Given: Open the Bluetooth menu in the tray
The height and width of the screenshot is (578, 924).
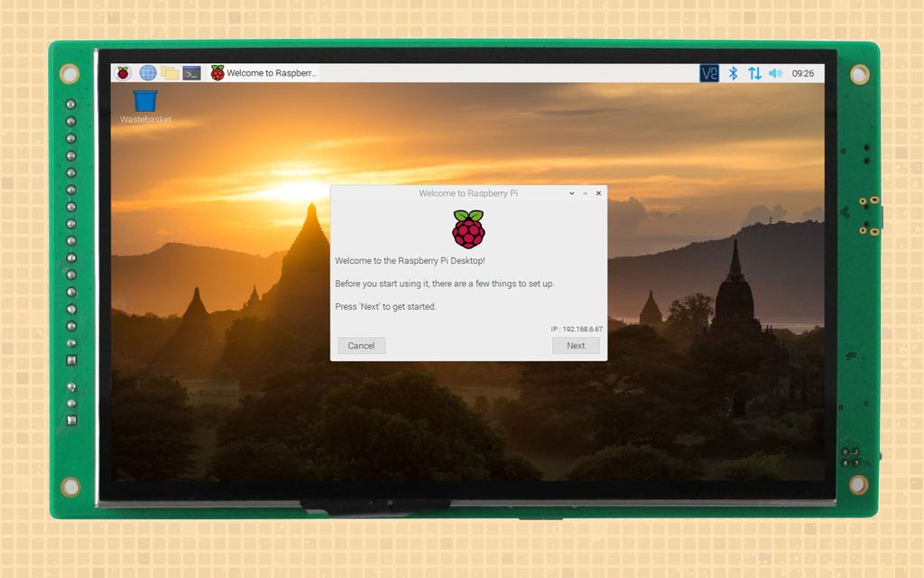Looking at the screenshot, I should coord(732,72).
